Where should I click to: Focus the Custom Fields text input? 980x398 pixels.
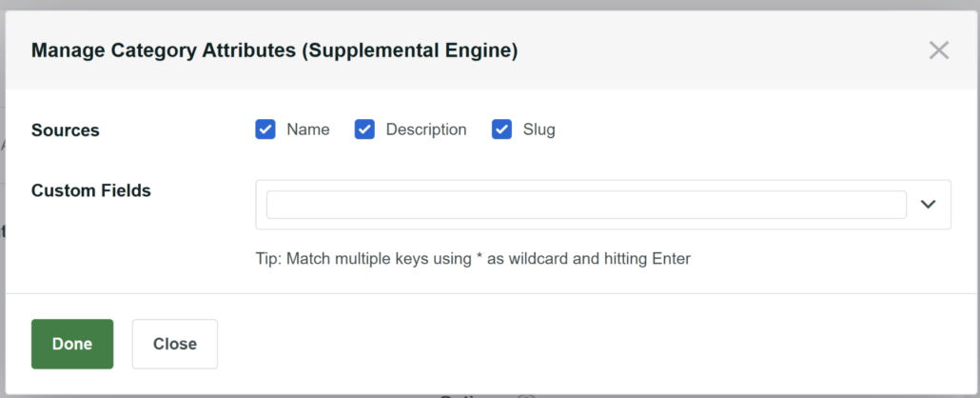(x=585, y=205)
